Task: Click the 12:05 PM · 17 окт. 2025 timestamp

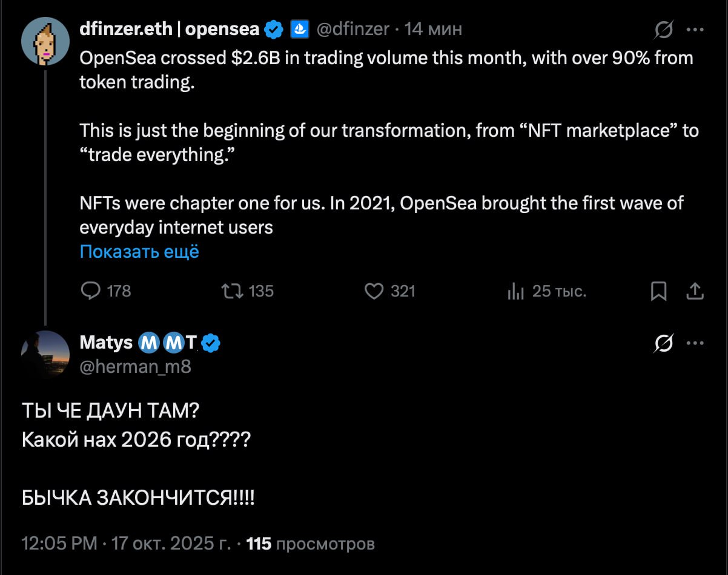Action: click(x=126, y=544)
